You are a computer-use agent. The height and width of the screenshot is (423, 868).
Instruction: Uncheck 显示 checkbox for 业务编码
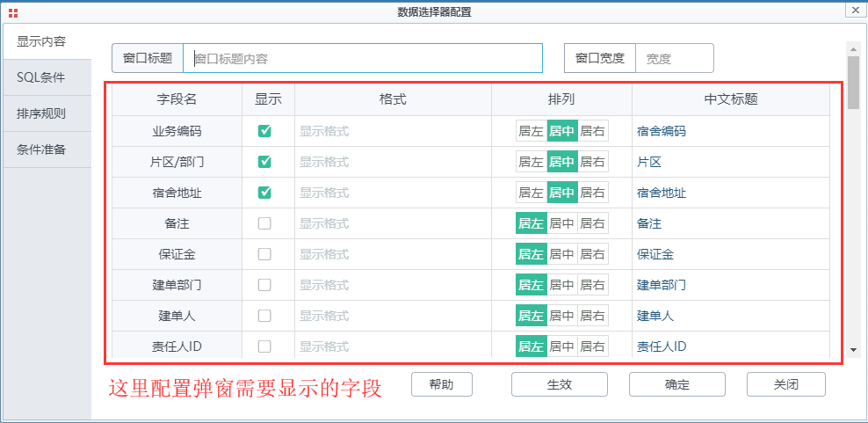pyautogui.click(x=264, y=131)
